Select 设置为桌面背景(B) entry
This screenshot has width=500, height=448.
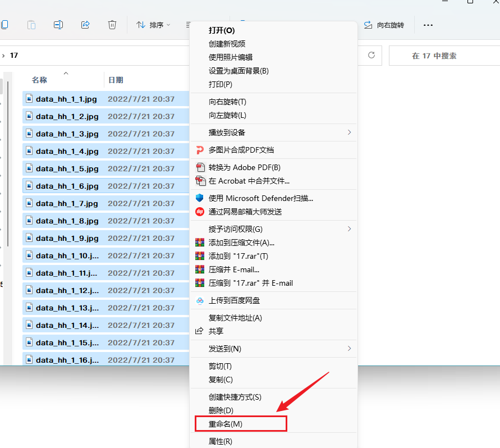coord(238,71)
